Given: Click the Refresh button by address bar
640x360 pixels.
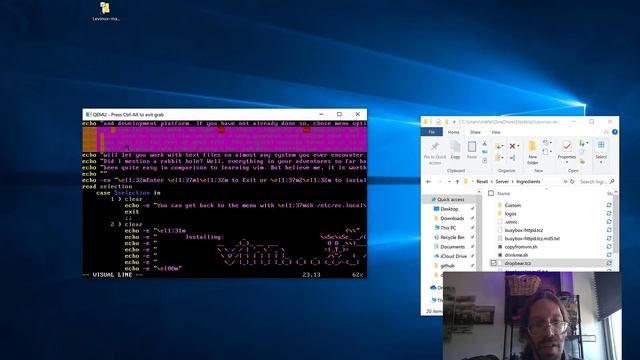Looking at the screenshot, I should (x=572, y=181).
